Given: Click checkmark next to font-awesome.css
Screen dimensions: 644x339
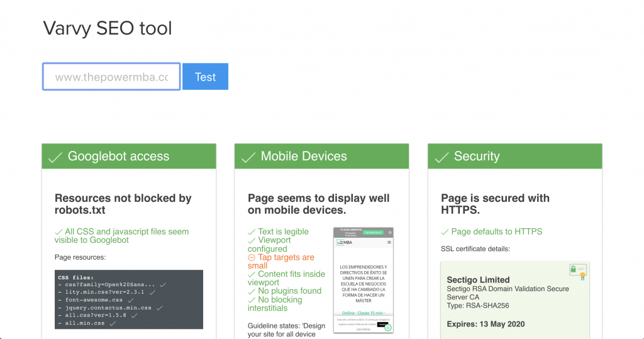Looking at the screenshot, I should 131,300.
